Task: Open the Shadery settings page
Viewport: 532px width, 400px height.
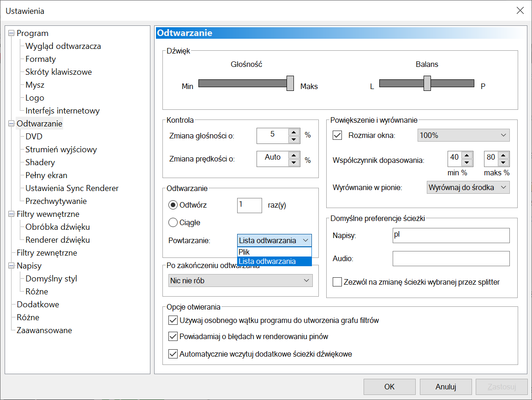Action: pos(40,162)
